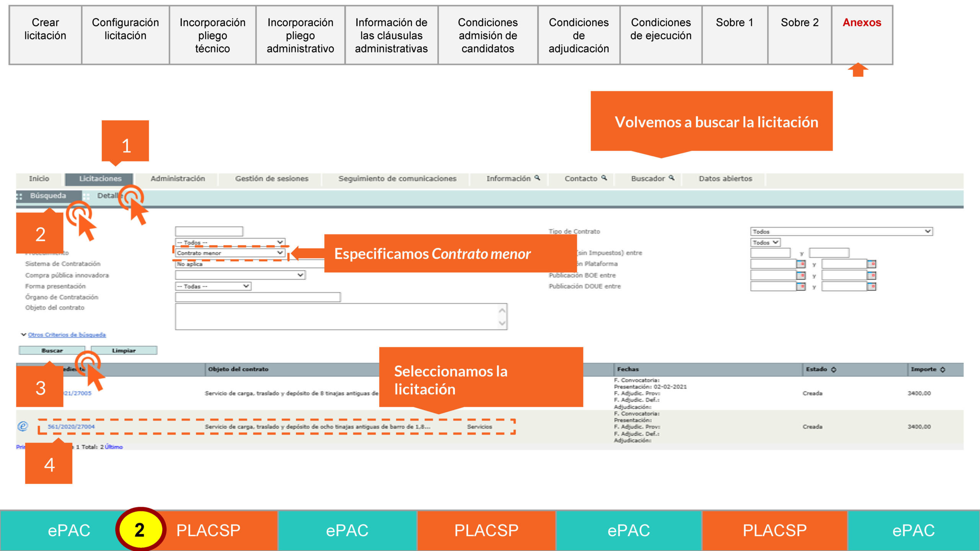Open calendar for Publicación BOE start date
The image size is (980, 551).
click(x=801, y=275)
